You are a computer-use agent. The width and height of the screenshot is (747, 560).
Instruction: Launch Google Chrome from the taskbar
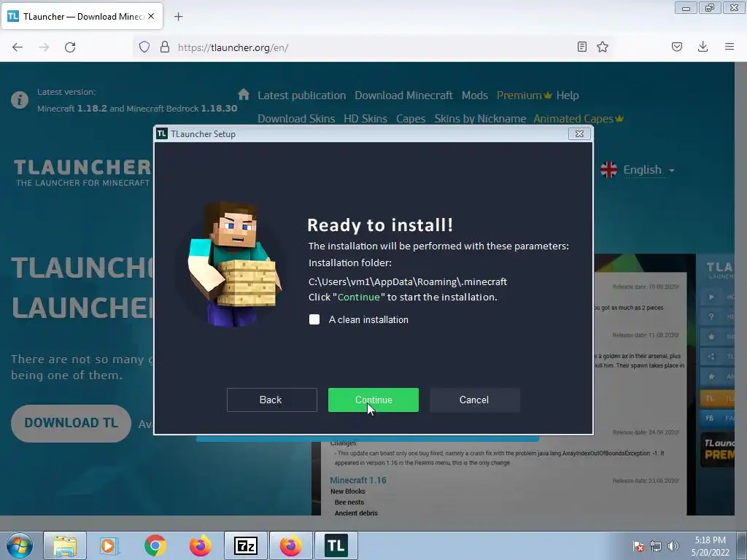pos(155,545)
